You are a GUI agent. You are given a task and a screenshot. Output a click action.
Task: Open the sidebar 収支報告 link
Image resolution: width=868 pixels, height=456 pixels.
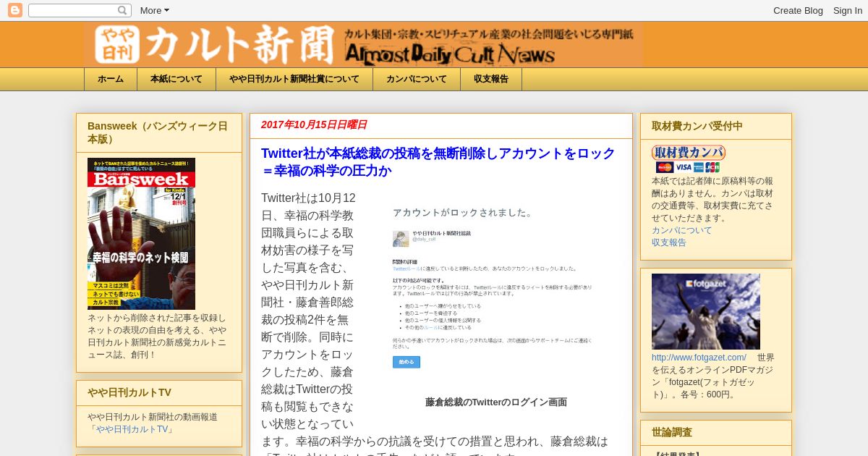click(x=669, y=242)
